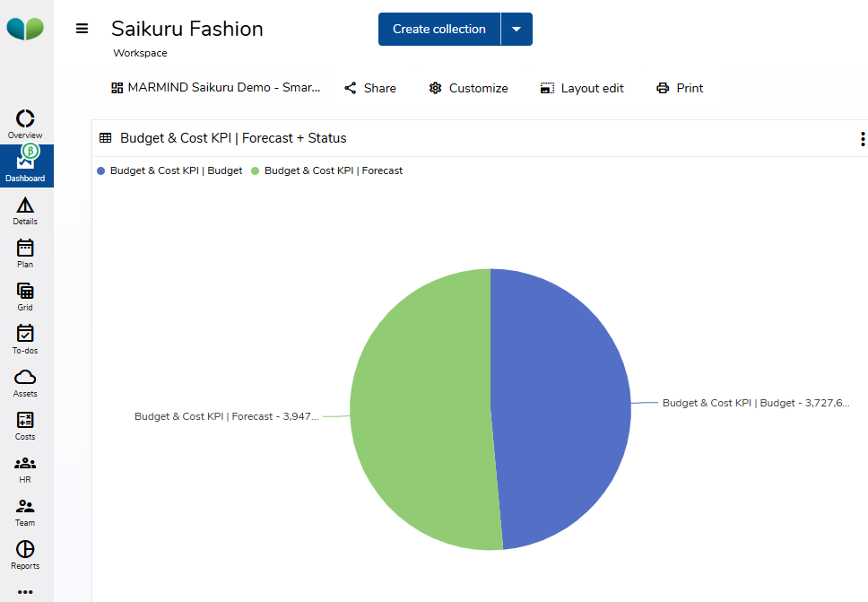Go to Dashboard in sidebar
This screenshot has width=868, height=602.
coord(25,166)
